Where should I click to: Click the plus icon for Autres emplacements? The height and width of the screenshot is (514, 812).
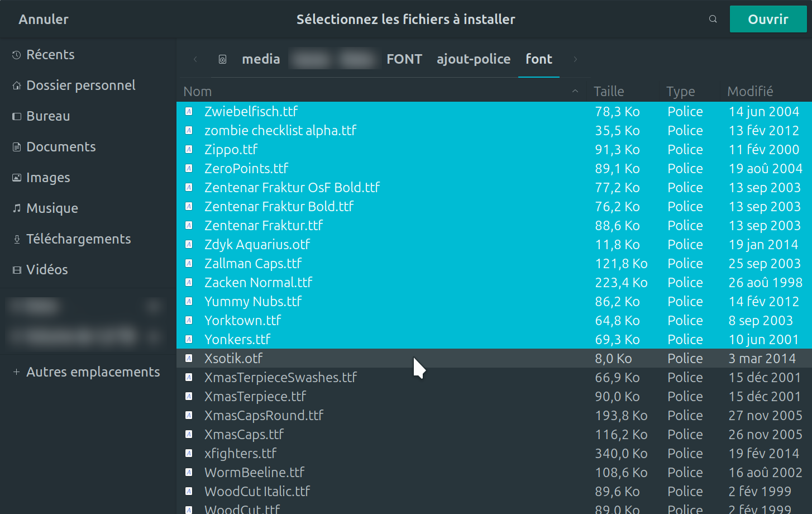pyautogui.click(x=16, y=372)
